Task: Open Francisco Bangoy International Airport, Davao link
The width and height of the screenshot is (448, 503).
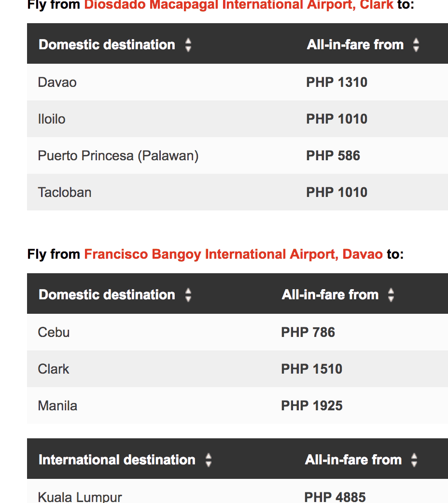Action: [233, 254]
